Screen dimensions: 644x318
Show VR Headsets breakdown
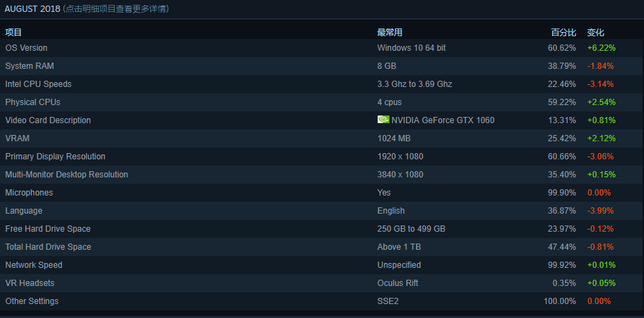[x=29, y=283]
